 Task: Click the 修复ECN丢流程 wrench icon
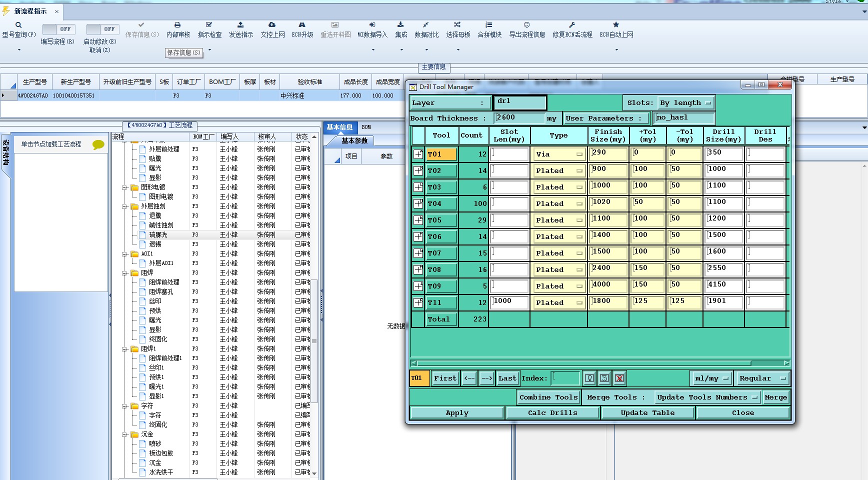click(x=572, y=25)
